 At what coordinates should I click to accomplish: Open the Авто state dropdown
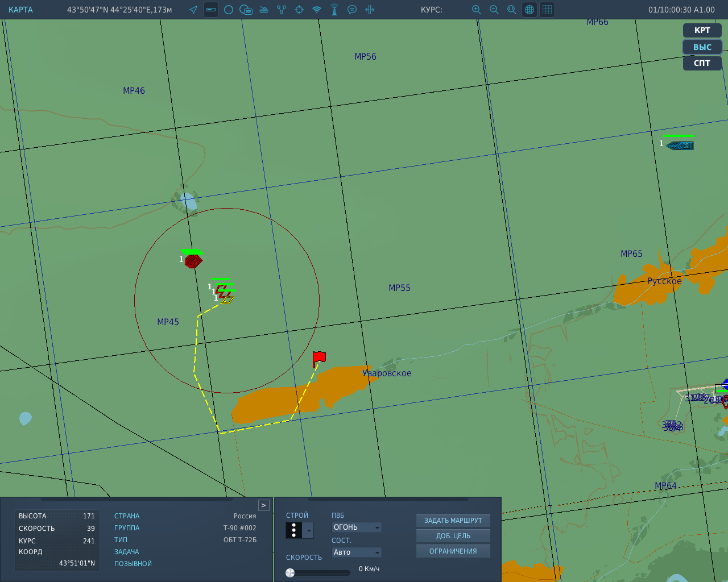click(x=357, y=552)
